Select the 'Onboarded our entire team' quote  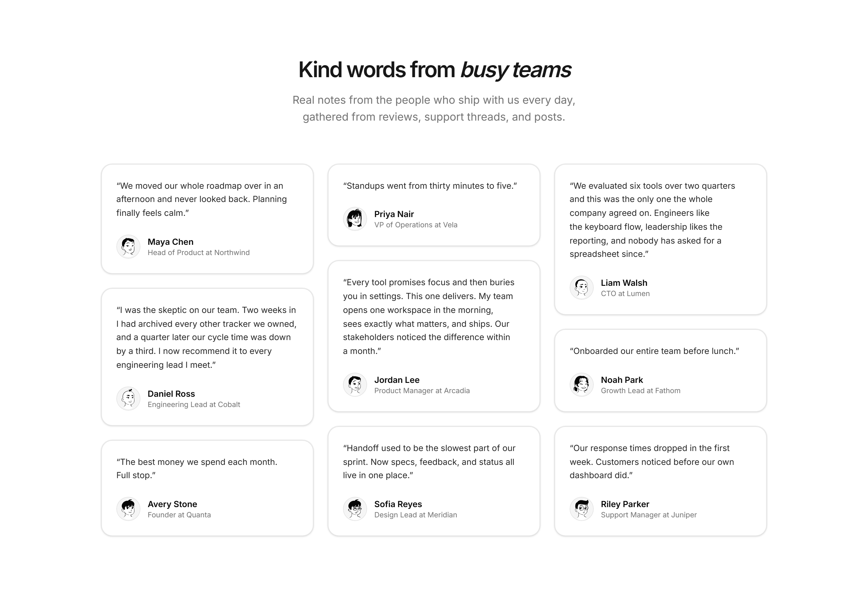654,351
